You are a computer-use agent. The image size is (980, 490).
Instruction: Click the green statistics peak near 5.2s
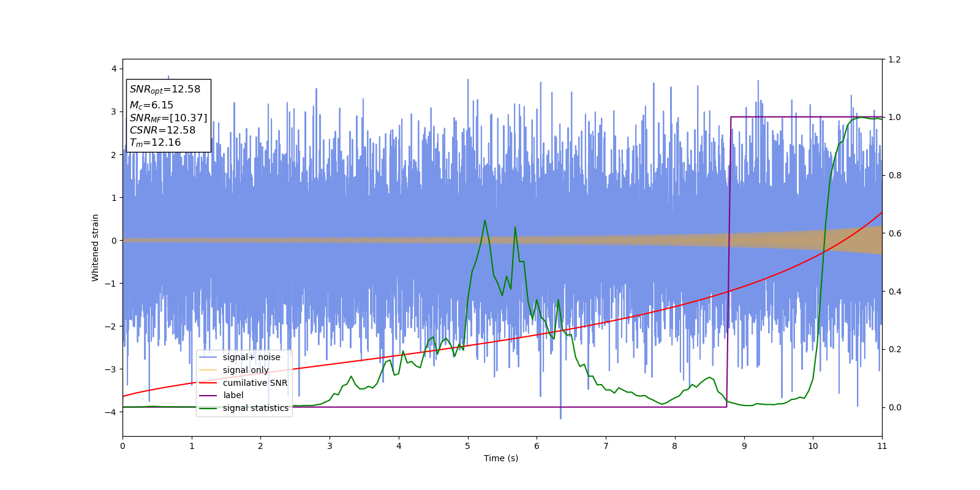[484, 221]
